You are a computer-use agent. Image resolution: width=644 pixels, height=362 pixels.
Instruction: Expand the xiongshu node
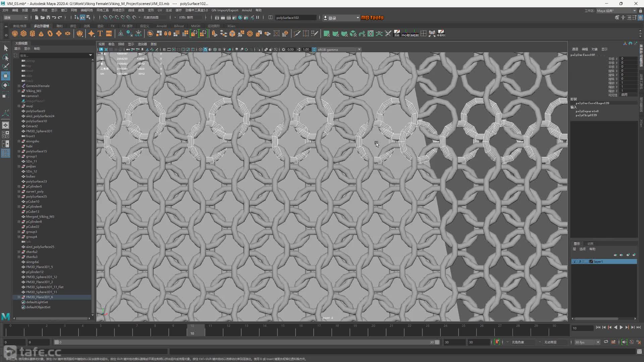pyautogui.click(x=19, y=141)
